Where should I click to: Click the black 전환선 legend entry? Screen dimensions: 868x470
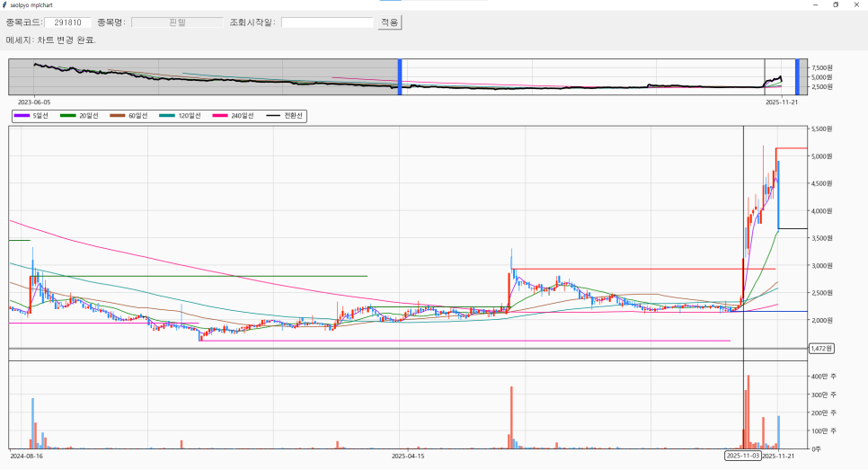coord(286,116)
